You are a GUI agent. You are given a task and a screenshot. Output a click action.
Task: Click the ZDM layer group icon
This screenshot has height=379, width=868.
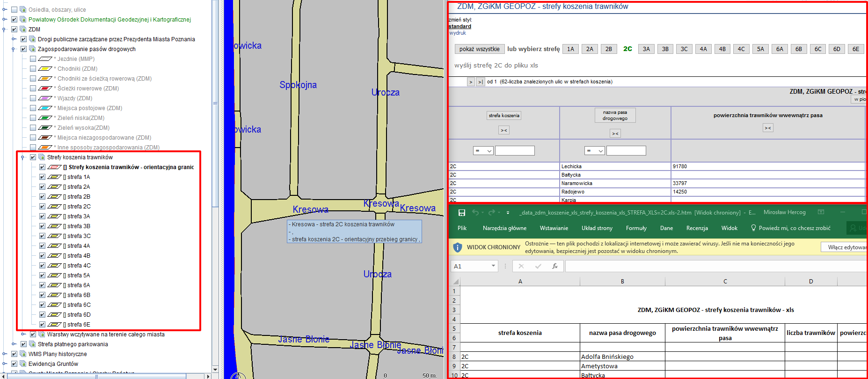tap(23, 29)
